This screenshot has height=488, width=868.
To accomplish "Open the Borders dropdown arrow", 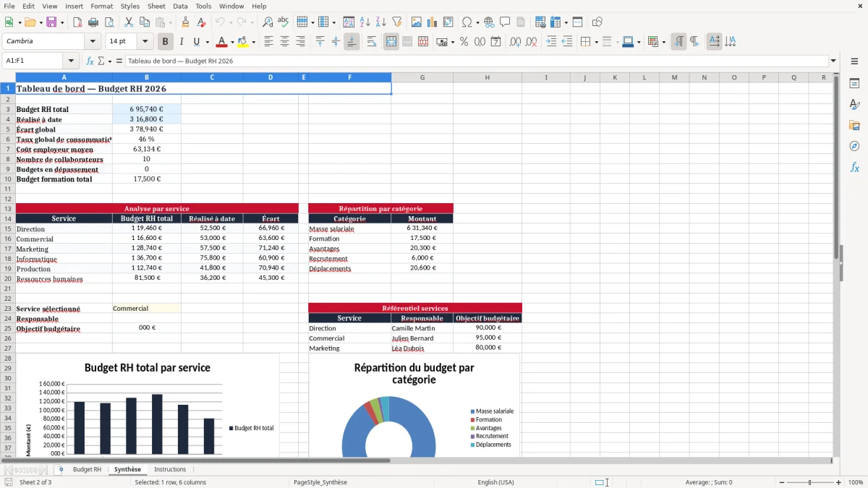I will point(596,42).
